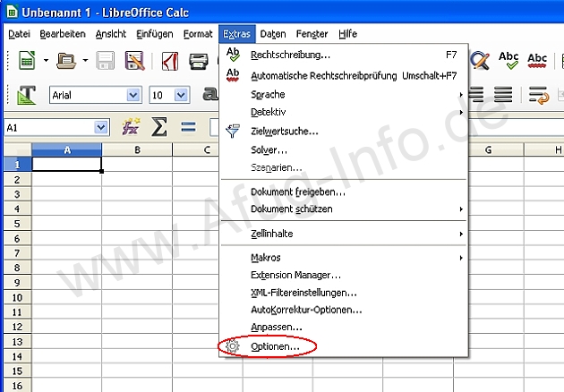564x392 pixels.
Task: Click the Abc spellcheck icon with checkmark
Action: tap(508, 61)
